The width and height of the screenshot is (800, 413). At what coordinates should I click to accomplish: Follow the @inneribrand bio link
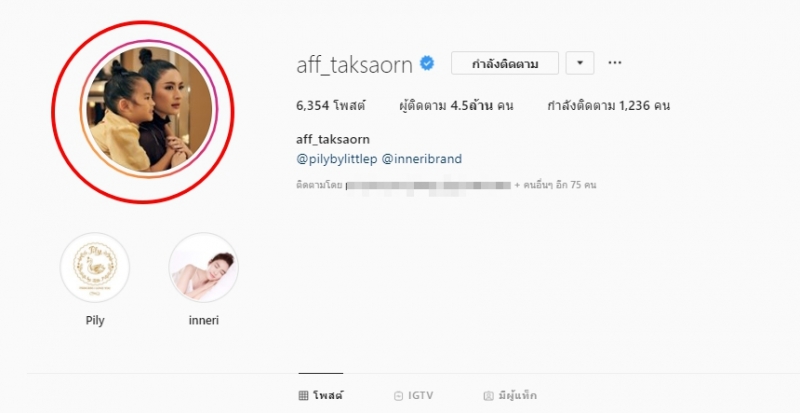coord(422,159)
